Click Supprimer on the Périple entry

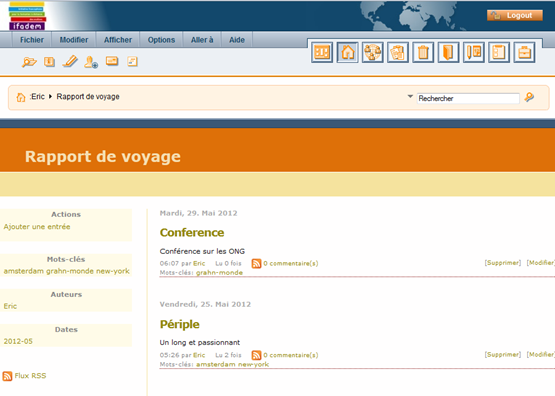pos(503,354)
